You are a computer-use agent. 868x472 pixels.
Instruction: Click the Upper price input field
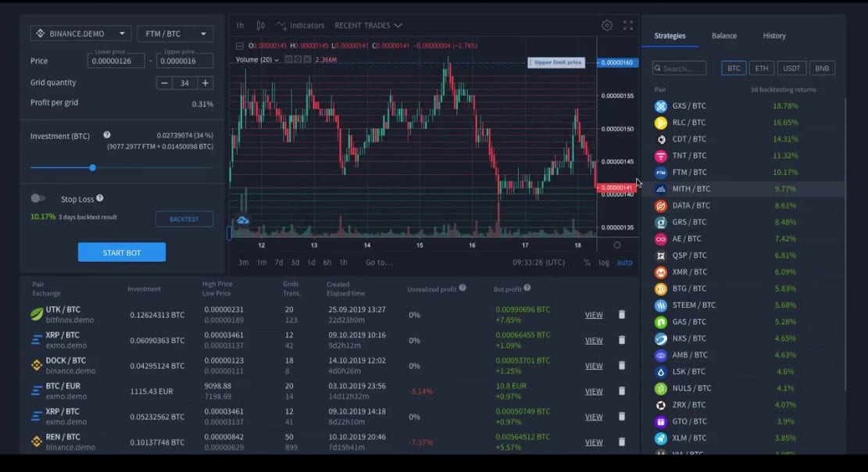click(x=184, y=60)
